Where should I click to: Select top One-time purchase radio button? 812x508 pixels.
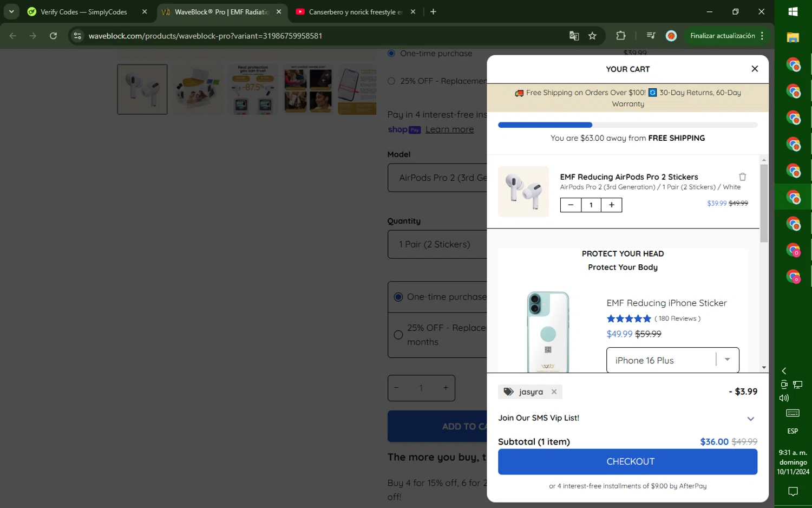(391, 53)
